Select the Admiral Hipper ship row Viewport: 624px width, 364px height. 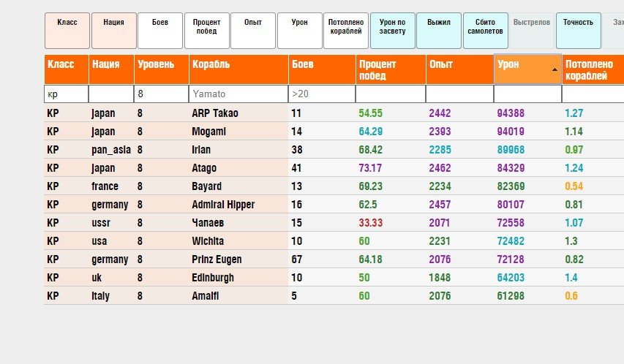click(334, 205)
